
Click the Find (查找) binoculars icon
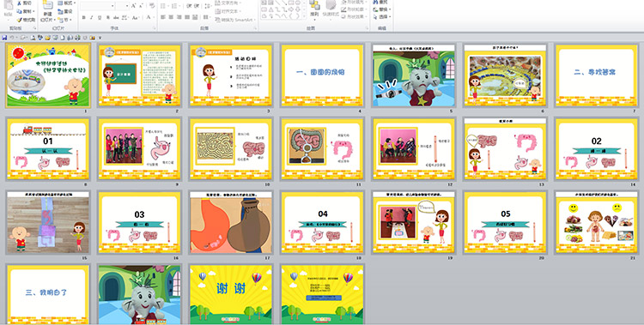377,2
